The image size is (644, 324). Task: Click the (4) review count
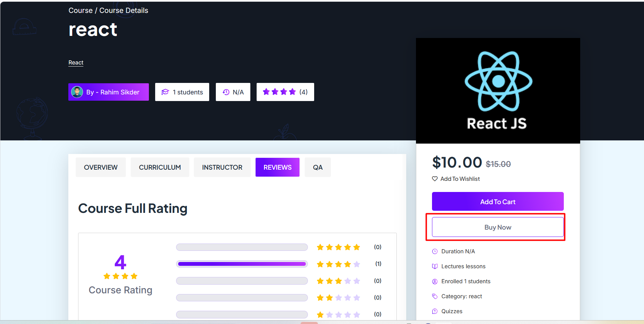[x=304, y=92]
